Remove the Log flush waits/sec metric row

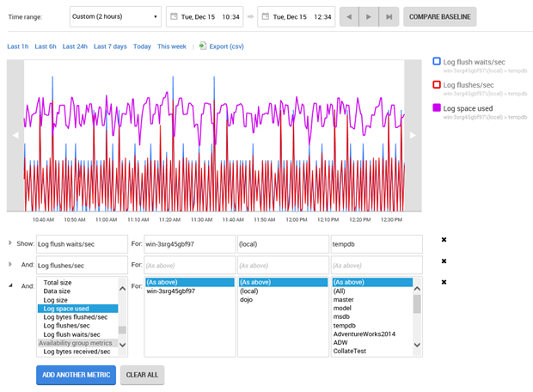(444, 241)
